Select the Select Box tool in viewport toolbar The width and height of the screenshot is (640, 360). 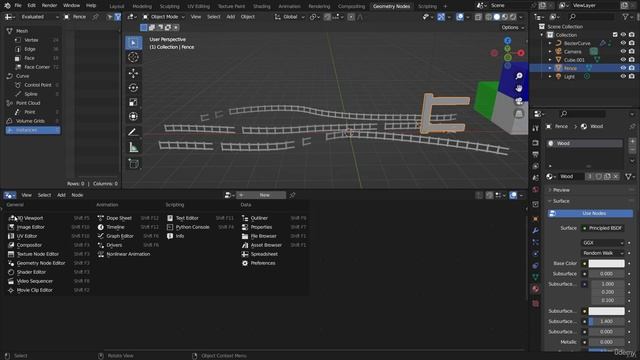click(133, 43)
